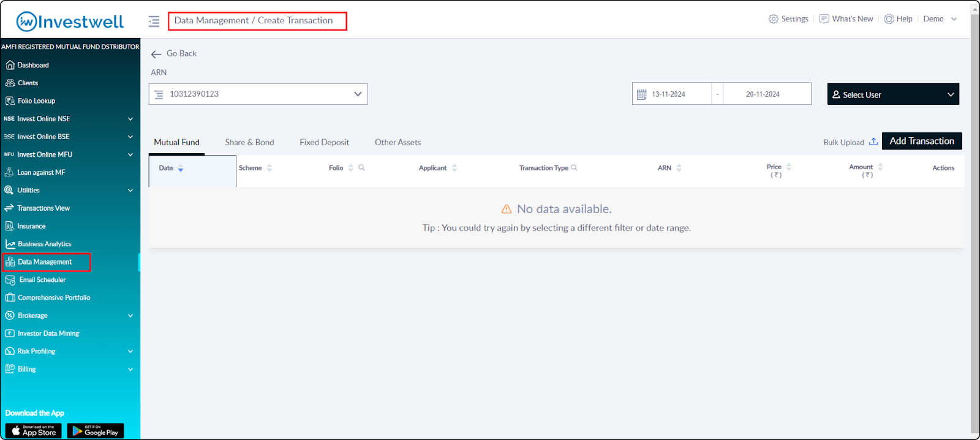This screenshot has width=980, height=440.
Task: Expand the Utilities menu
Action: click(x=130, y=191)
